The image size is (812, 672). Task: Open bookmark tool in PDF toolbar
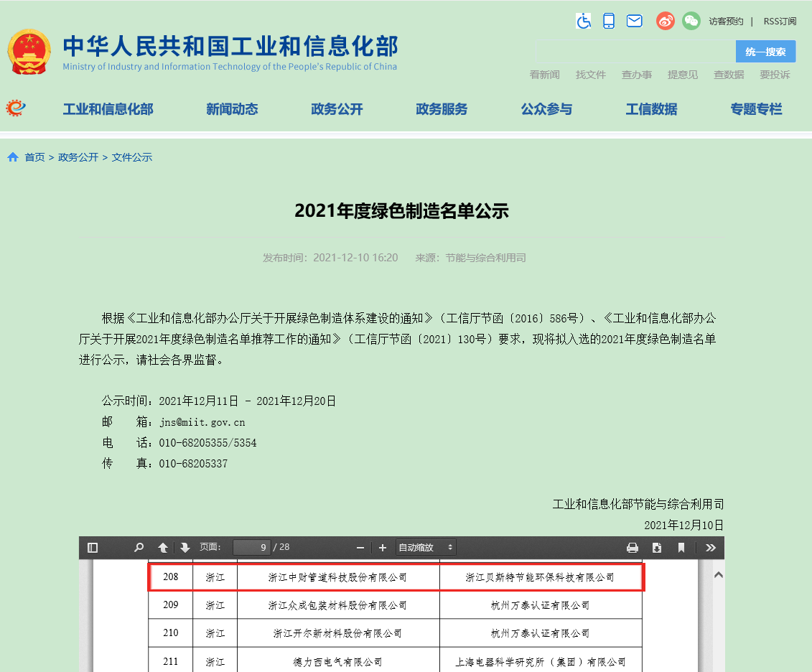681,547
